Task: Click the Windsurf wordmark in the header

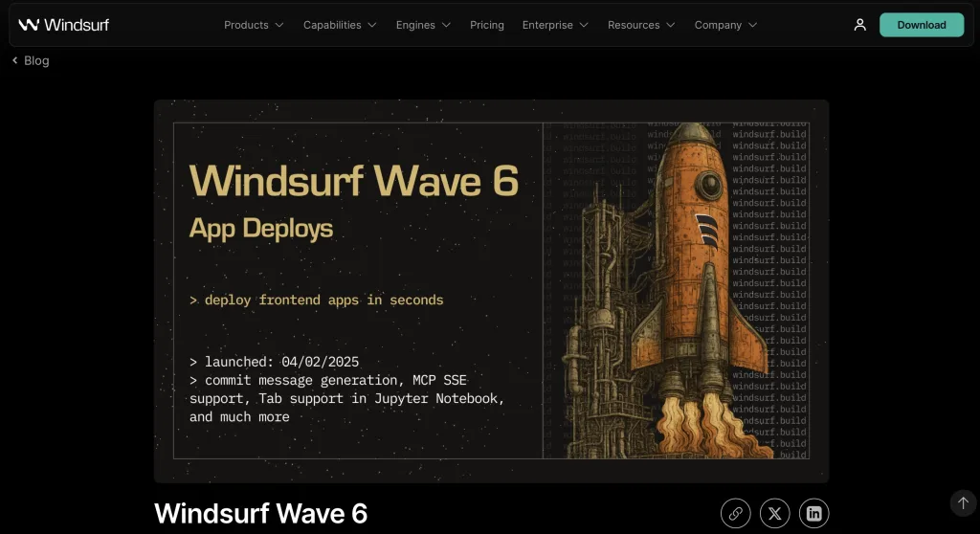Action: point(77,25)
